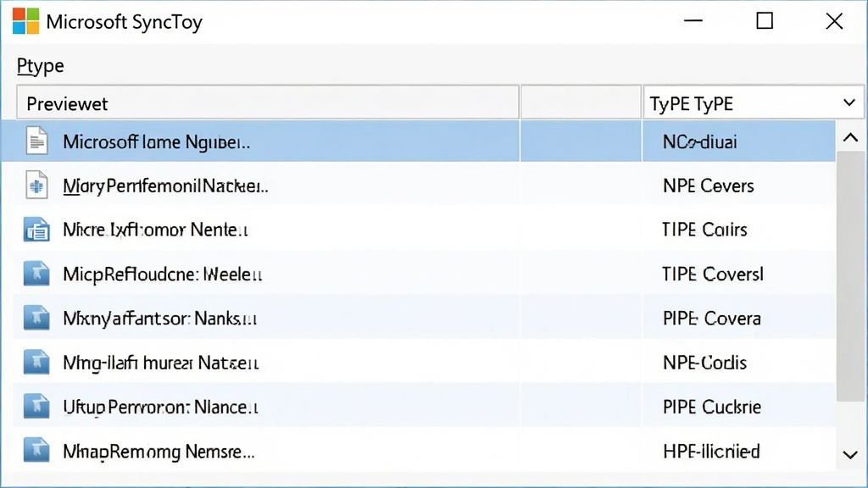Open the TyPE TyPE dropdown
This screenshot has height=488, width=868.
click(x=753, y=103)
